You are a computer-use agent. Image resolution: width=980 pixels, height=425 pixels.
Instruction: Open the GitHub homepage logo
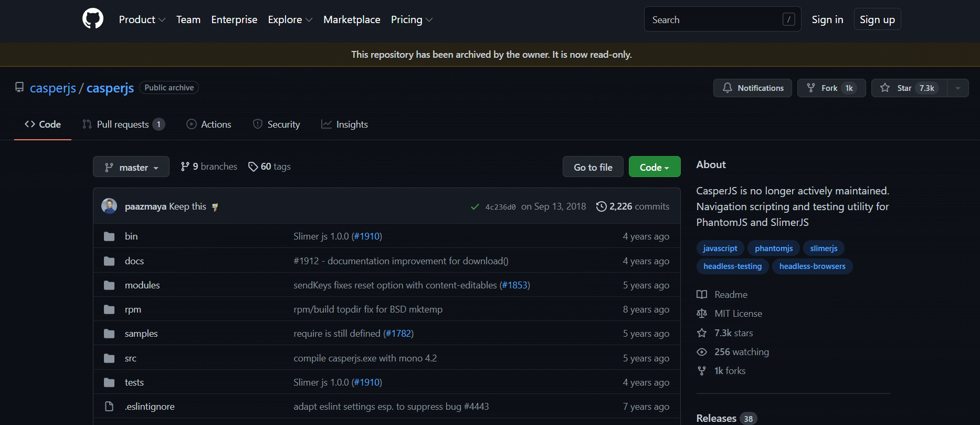click(93, 19)
